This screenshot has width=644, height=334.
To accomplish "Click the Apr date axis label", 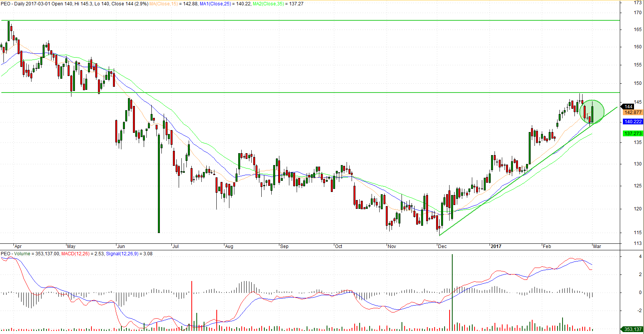I will pos(18,246).
